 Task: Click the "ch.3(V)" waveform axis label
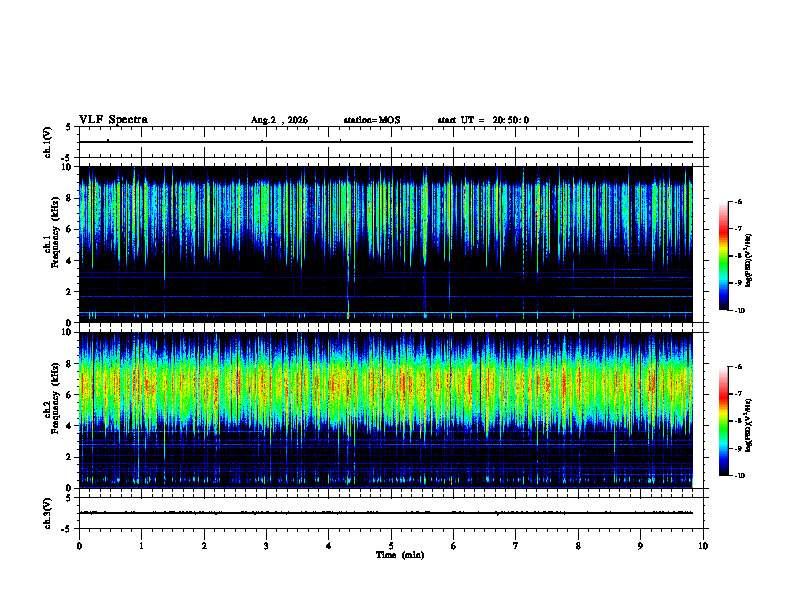pos(47,513)
